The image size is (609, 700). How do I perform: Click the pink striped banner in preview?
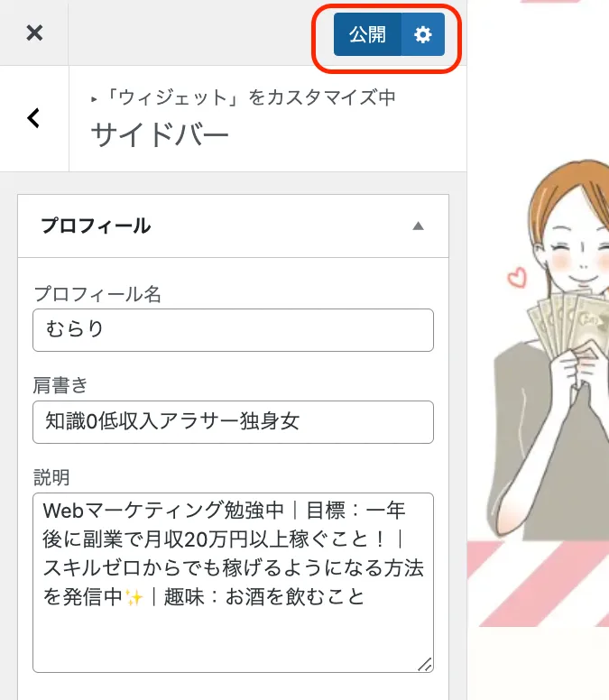pos(538,583)
